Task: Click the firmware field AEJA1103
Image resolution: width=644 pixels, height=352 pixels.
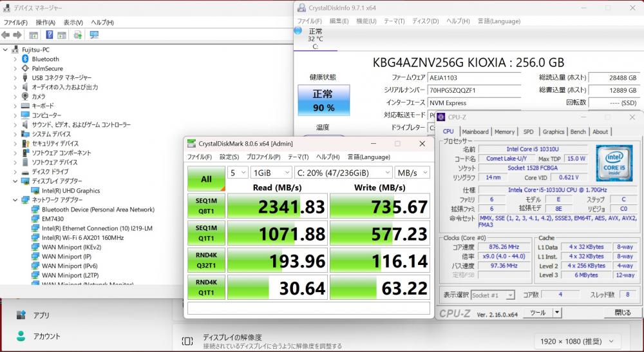Action: 474,78
